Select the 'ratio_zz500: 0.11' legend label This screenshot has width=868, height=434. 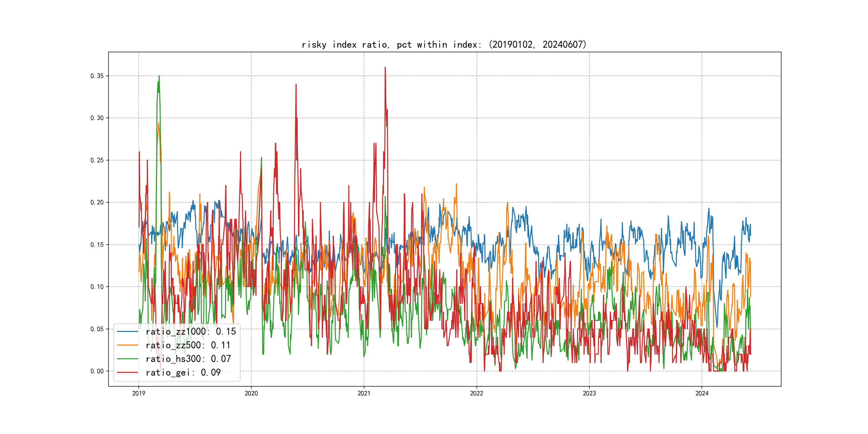tap(188, 345)
